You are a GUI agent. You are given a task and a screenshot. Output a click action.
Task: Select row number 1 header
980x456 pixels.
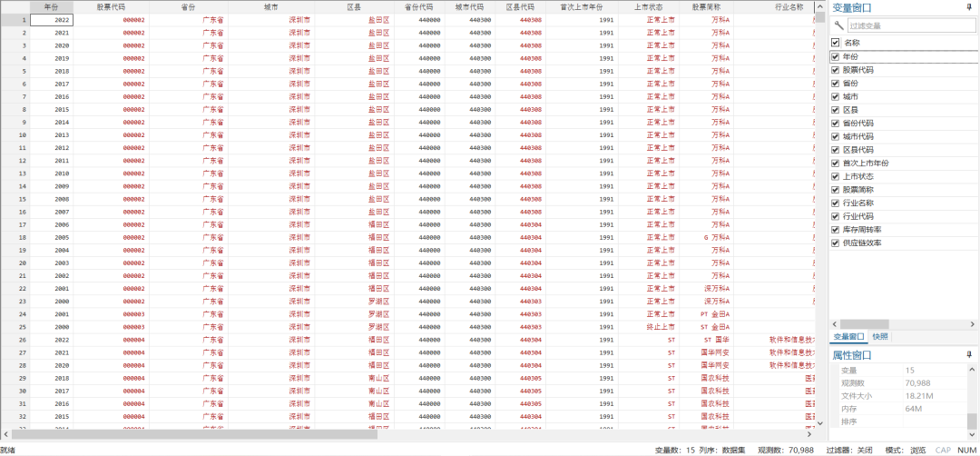15,20
